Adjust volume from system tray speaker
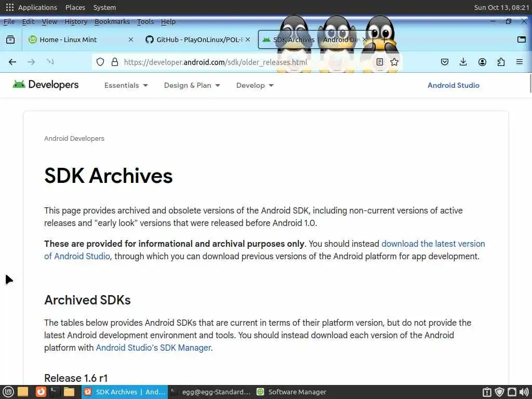This screenshot has width=532, height=399. click(x=524, y=392)
